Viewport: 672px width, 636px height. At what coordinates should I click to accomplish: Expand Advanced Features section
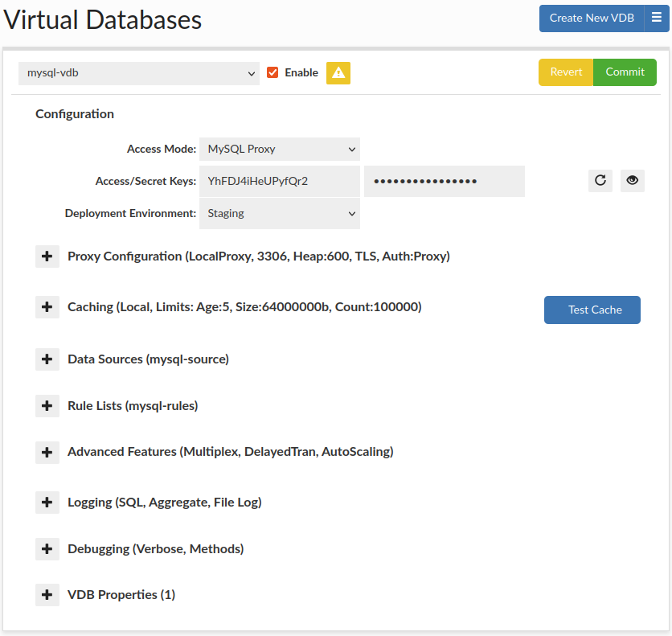[x=47, y=453]
